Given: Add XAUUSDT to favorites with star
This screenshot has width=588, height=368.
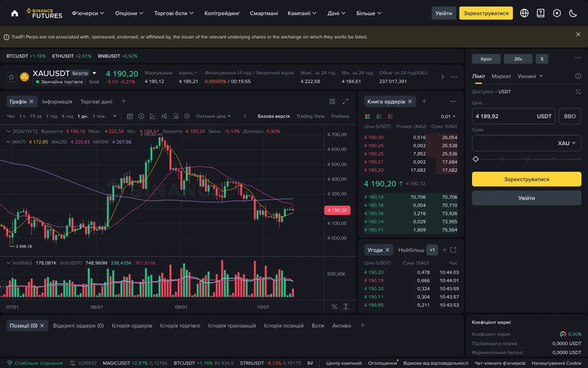Looking at the screenshot, I should click(x=11, y=77).
